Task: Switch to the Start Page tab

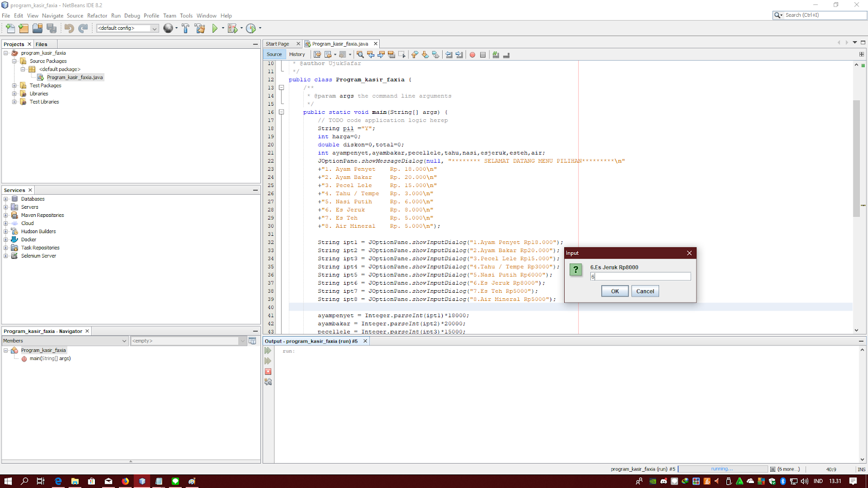Action: pyautogui.click(x=277, y=44)
